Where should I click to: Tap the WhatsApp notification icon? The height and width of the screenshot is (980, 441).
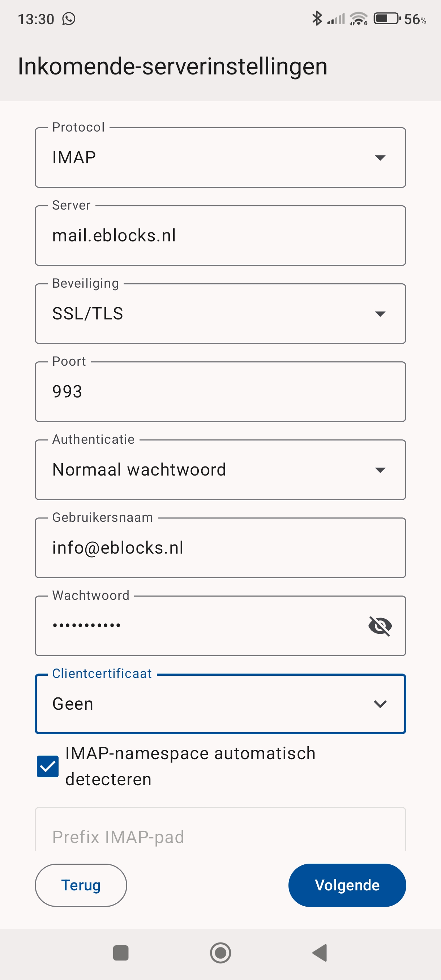[69, 19]
